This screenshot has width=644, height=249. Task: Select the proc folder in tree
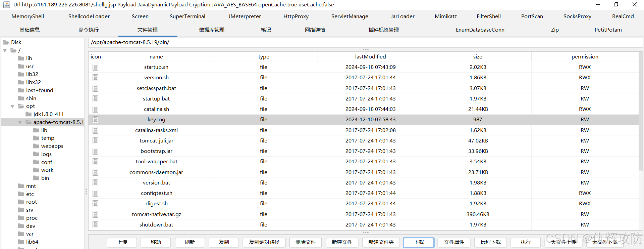(x=32, y=218)
